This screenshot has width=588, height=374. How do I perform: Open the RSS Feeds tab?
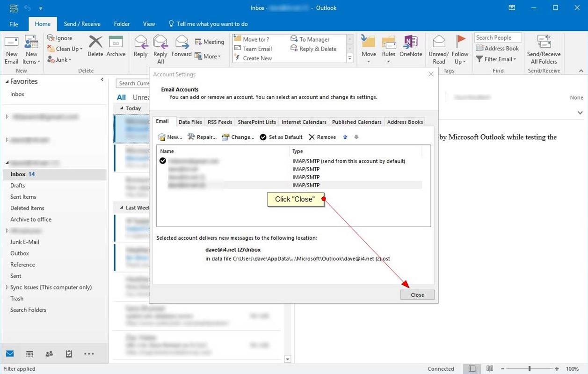pos(220,122)
